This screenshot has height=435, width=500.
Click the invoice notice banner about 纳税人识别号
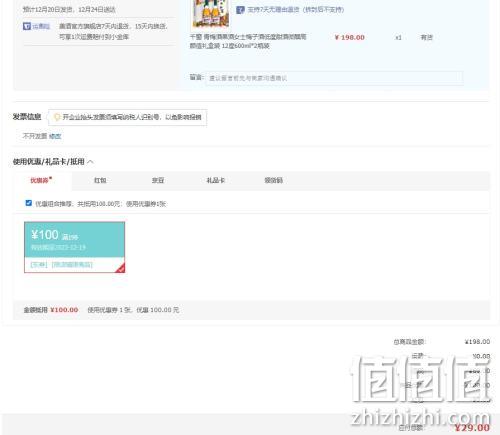tap(127, 117)
